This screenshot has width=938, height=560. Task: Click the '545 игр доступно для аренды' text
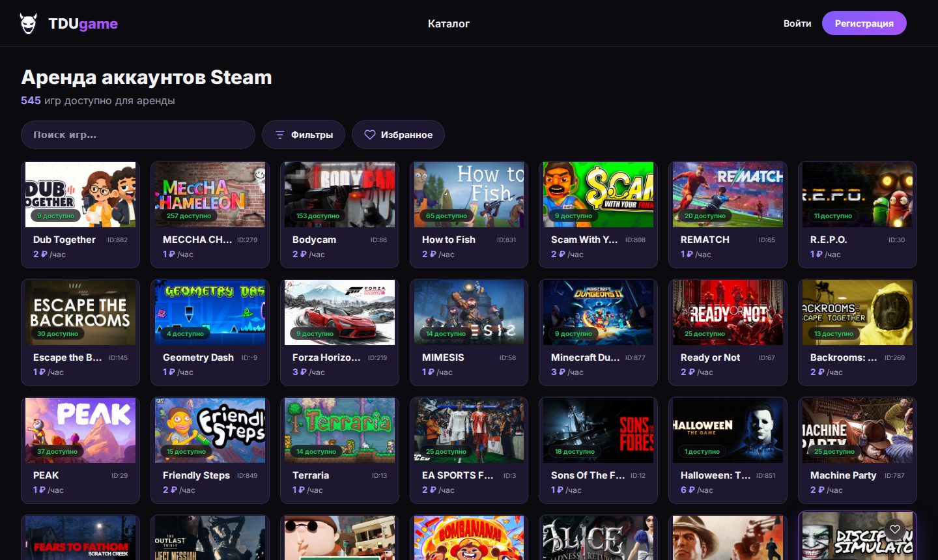click(x=98, y=101)
